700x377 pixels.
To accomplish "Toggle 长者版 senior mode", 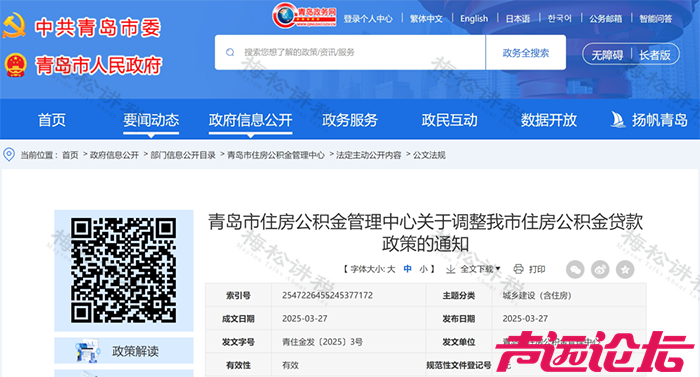I will point(654,55).
